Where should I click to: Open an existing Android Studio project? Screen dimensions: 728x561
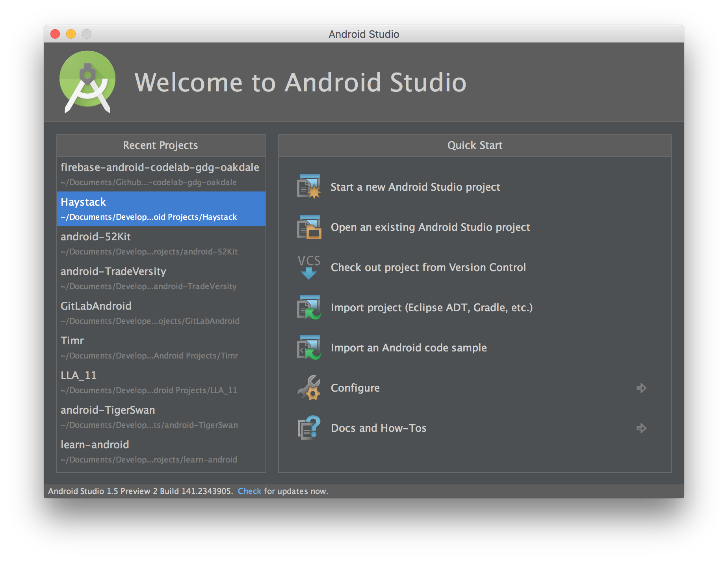tap(430, 227)
